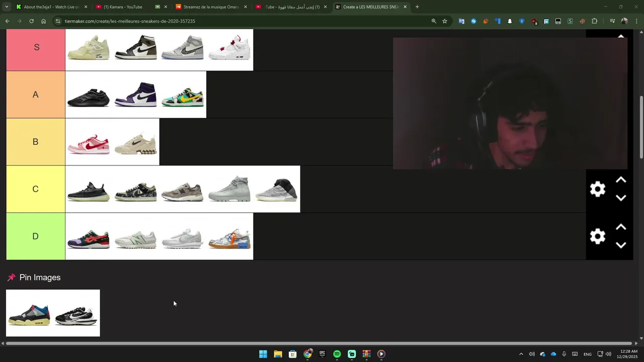This screenshot has width=644, height=362.
Task: Open a new browser tab
Action: click(417, 7)
